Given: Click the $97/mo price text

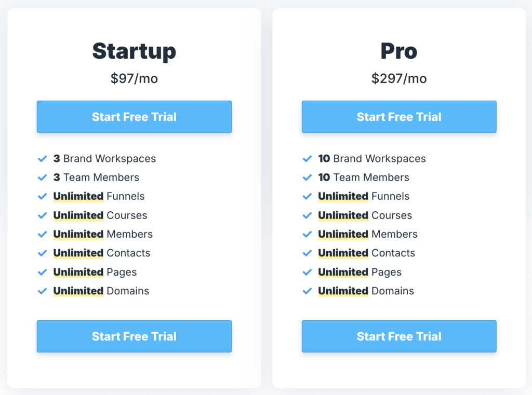Looking at the screenshot, I should click(134, 79).
